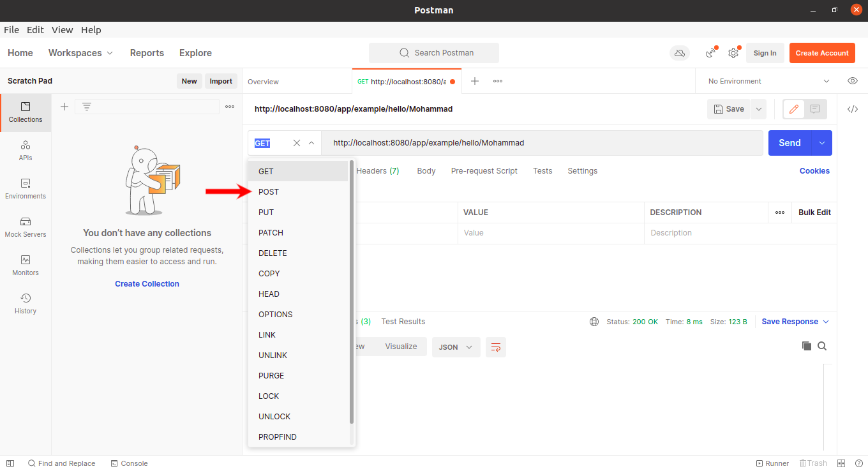Screen dimensions: 868x471
Task: Click the Import button
Action: pos(221,81)
